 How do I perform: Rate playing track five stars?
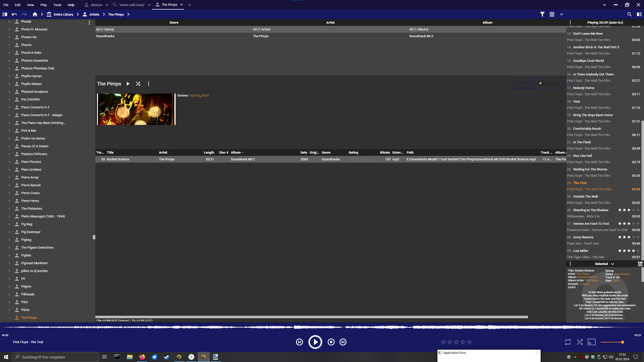tap(469, 342)
